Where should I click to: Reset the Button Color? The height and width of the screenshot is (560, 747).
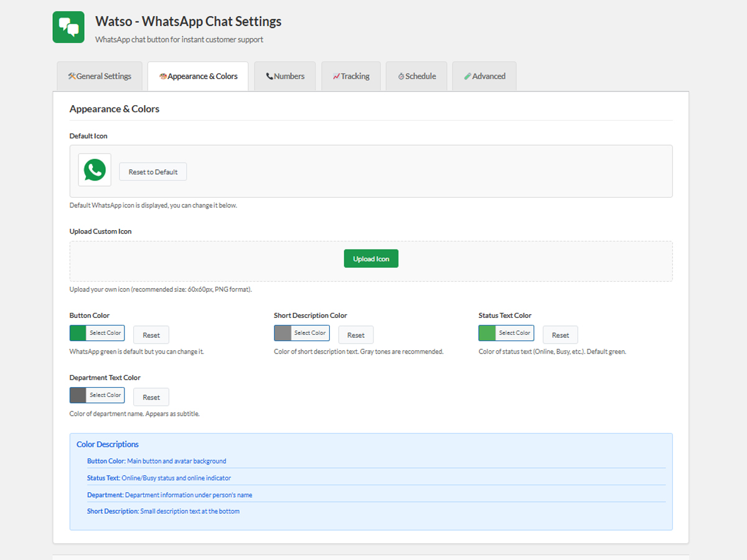(151, 335)
